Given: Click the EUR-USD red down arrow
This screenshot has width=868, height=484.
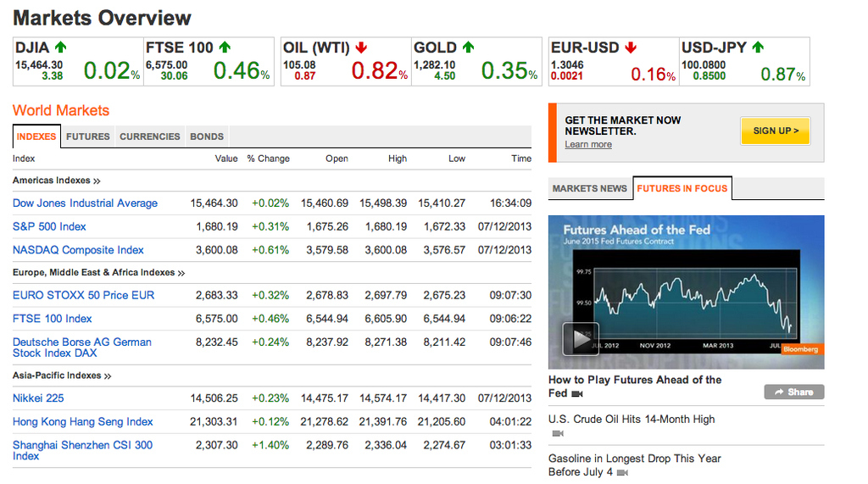Looking at the screenshot, I should (x=631, y=47).
